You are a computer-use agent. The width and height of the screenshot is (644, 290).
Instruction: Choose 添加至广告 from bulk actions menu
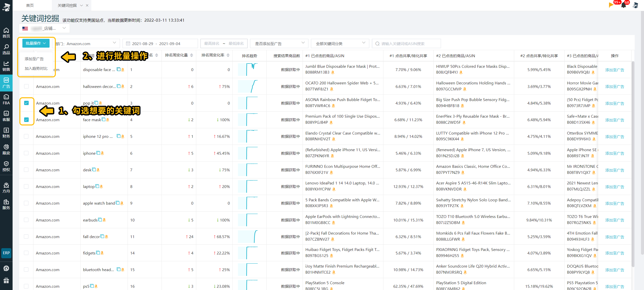(x=34, y=59)
